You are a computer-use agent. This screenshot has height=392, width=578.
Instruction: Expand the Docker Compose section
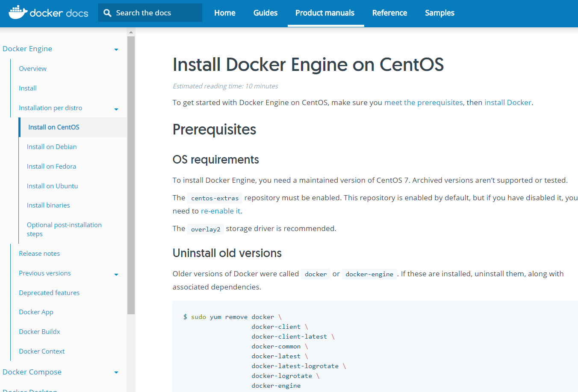(116, 373)
